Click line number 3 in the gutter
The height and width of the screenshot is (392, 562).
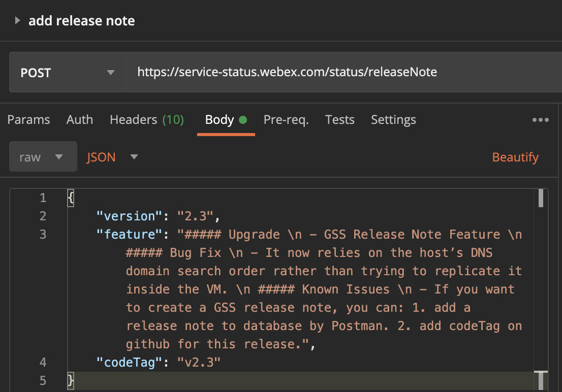(x=43, y=235)
